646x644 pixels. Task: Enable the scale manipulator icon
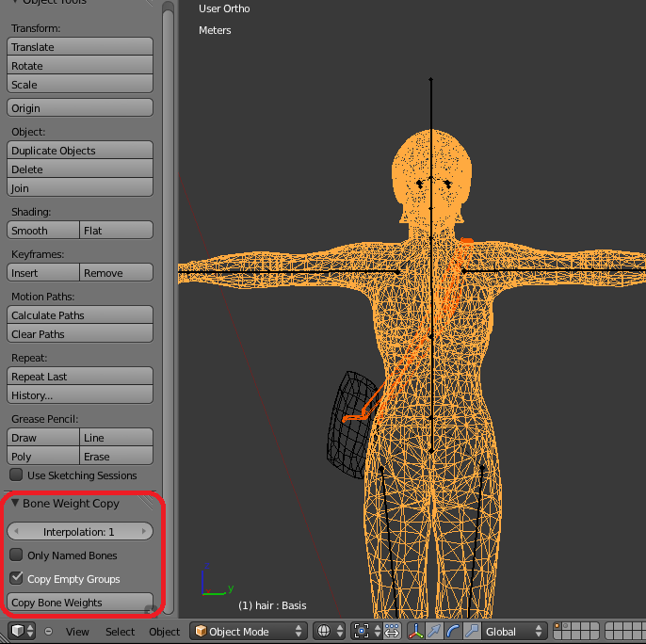(472, 631)
